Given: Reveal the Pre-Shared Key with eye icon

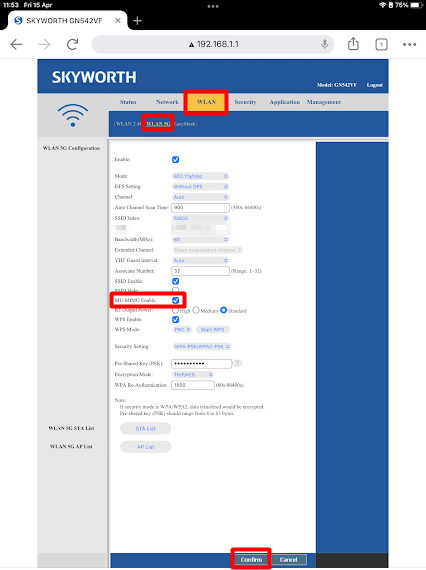Looking at the screenshot, I should coord(237,363).
